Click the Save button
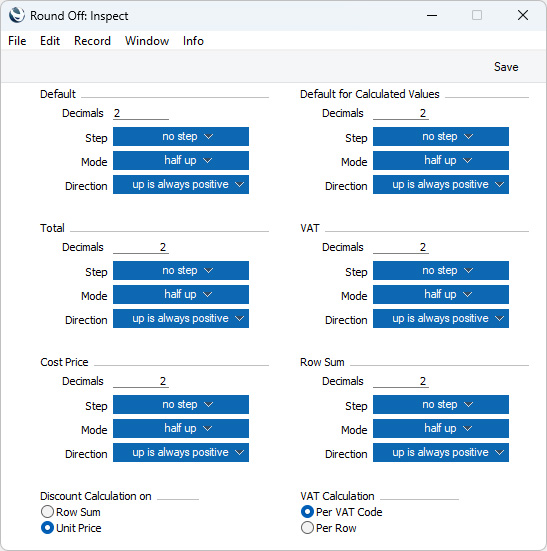 pos(506,67)
